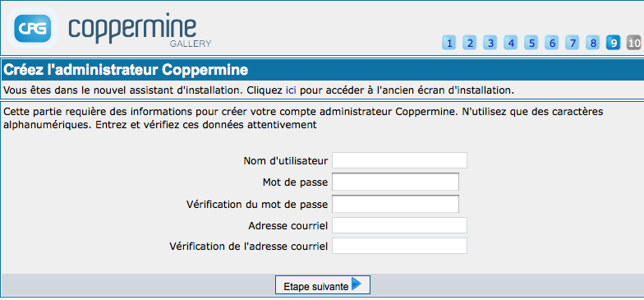
Task: Open the 'ici' old installer link
Action: pyautogui.click(x=291, y=90)
